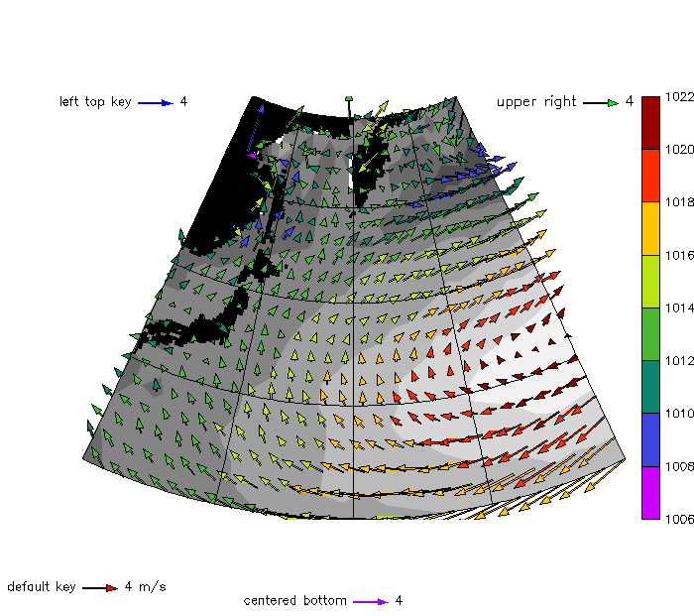694x616 pixels.
Task: Click the red arrow in the default key
Action: [x=100, y=587]
